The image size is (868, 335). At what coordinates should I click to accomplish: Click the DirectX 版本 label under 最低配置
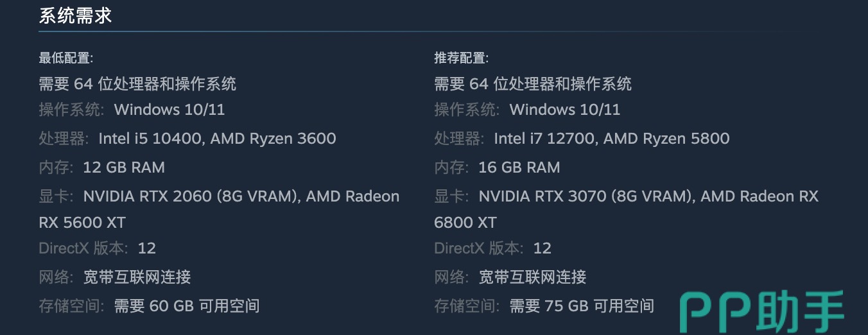[x=83, y=248]
